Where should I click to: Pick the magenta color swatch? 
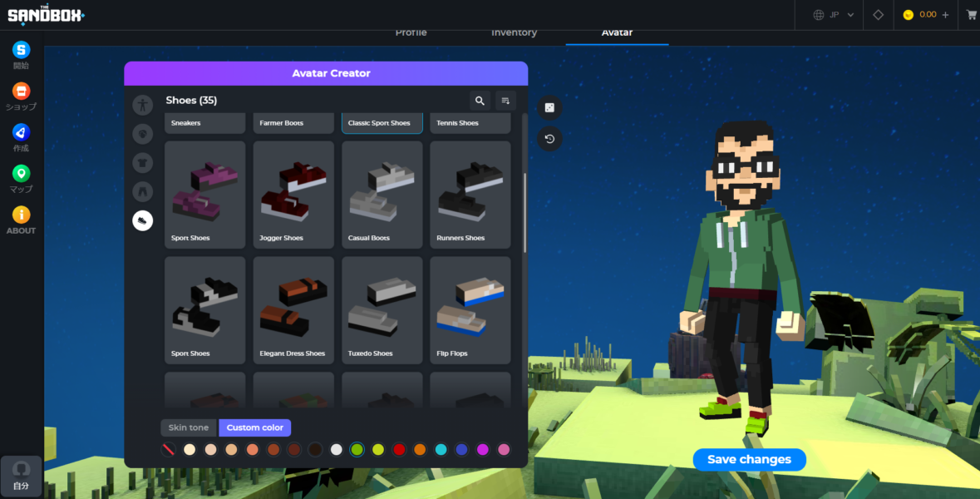point(482,450)
